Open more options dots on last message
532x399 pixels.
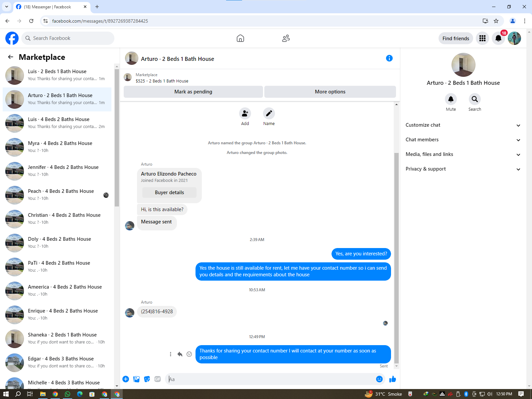pos(171,354)
